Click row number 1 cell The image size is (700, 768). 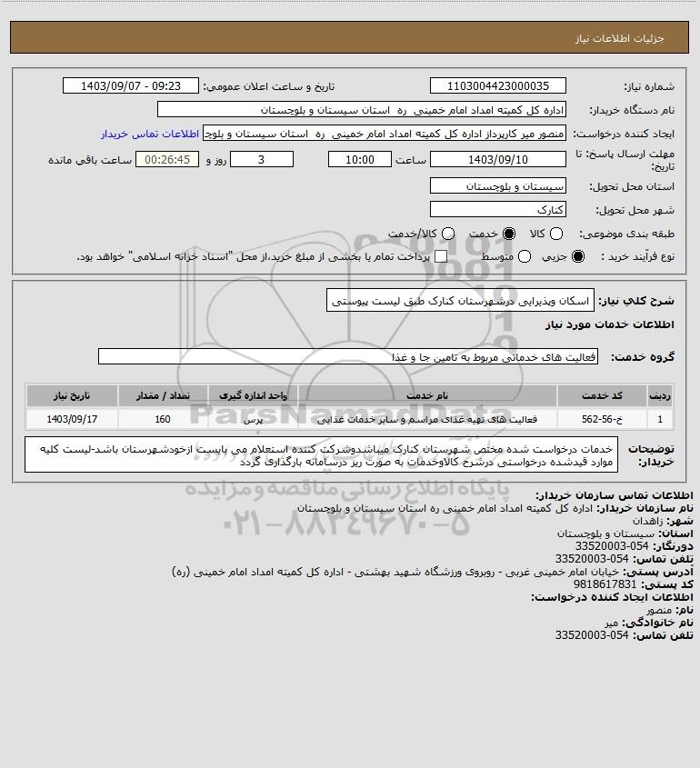coord(659,419)
